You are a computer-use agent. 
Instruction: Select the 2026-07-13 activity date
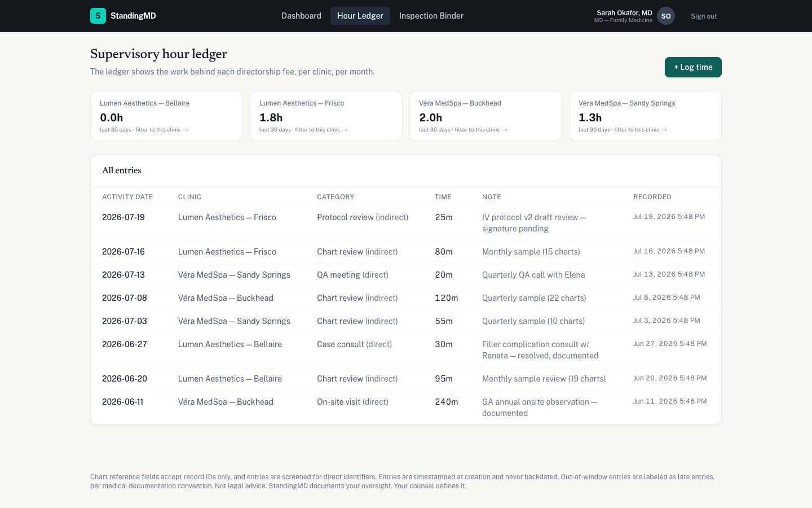(123, 275)
